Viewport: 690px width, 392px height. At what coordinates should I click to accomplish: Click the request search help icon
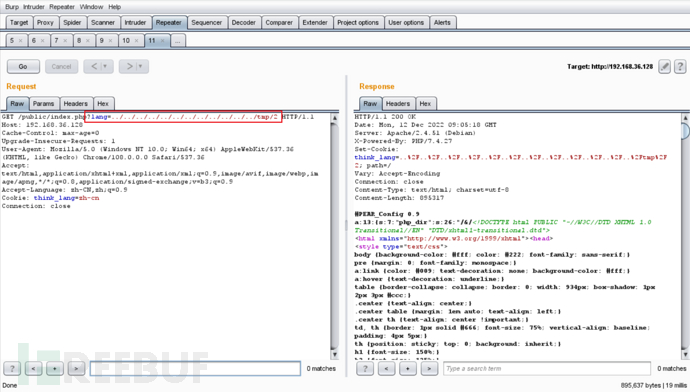coord(12,368)
